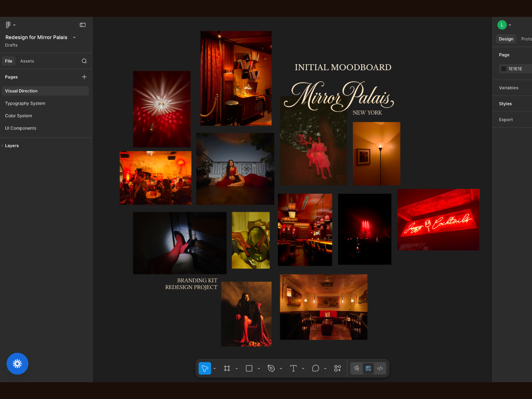Switch to Design mode in toolbar

point(368,368)
